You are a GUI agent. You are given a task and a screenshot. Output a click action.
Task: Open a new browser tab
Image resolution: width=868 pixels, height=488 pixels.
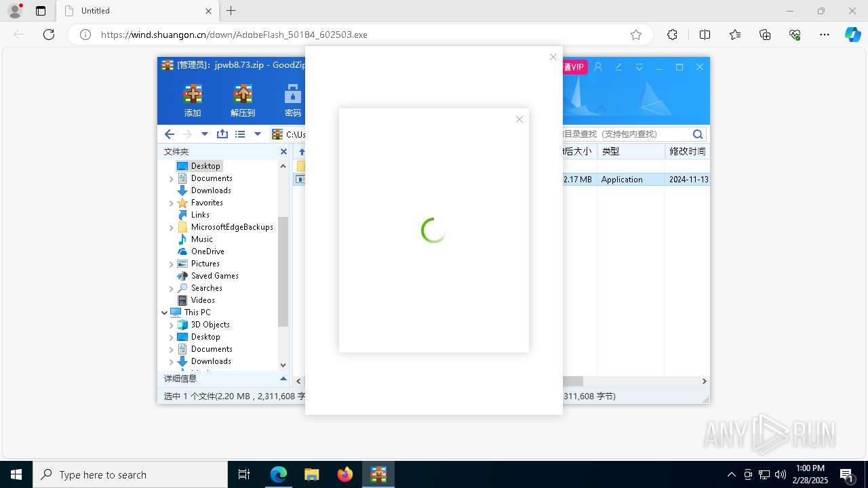click(231, 11)
